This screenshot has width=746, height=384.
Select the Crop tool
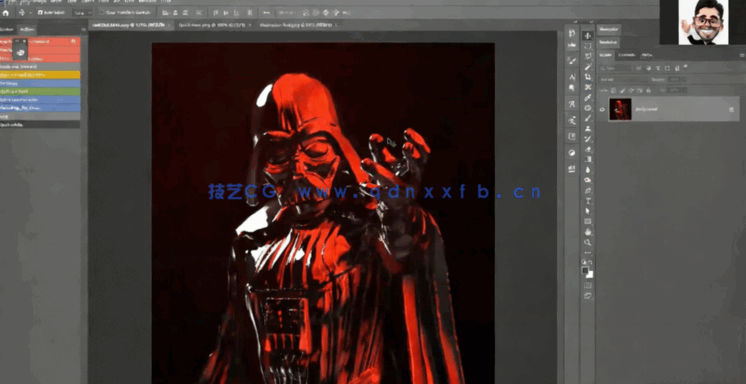588,77
